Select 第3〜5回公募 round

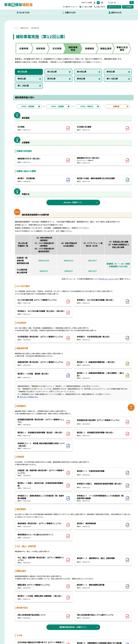click(x=118, y=79)
